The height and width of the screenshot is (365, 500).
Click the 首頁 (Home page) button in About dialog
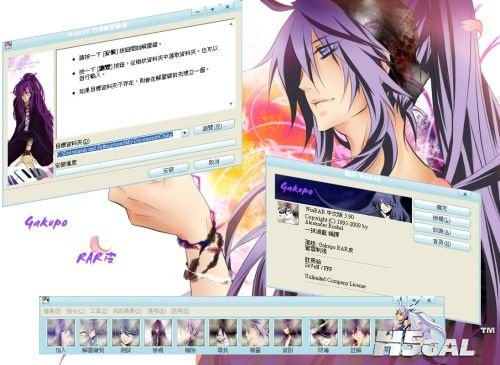tap(442, 243)
